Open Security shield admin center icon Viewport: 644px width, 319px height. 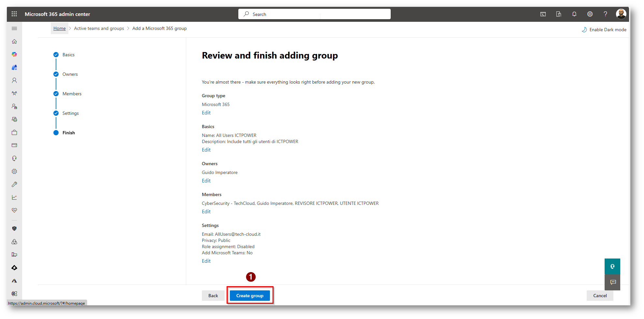[x=14, y=229]
